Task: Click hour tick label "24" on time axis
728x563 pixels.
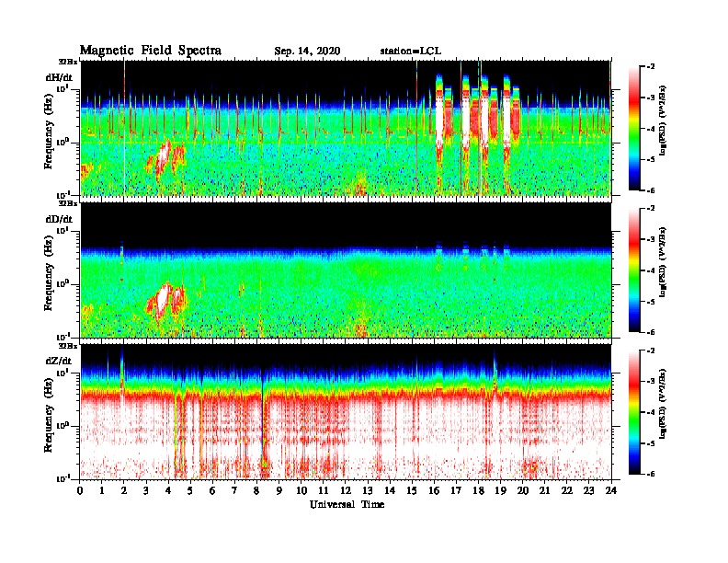Action: [611, 491]
